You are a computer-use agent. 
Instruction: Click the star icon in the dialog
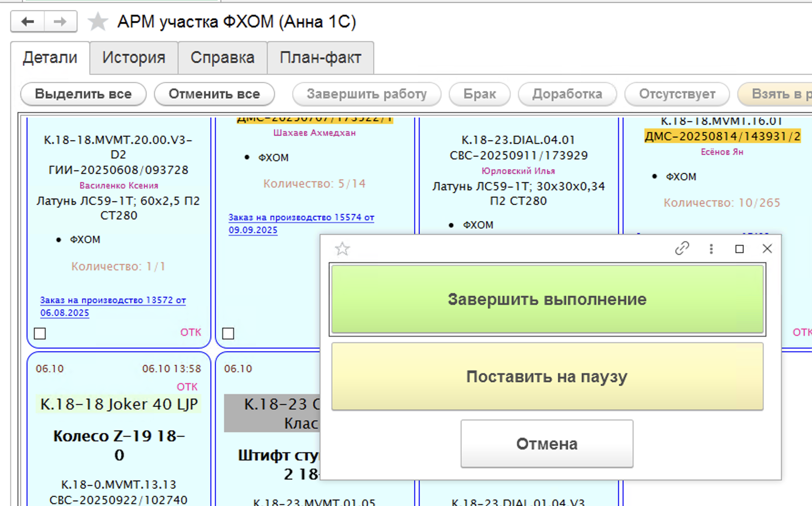(x=342, y=249)
